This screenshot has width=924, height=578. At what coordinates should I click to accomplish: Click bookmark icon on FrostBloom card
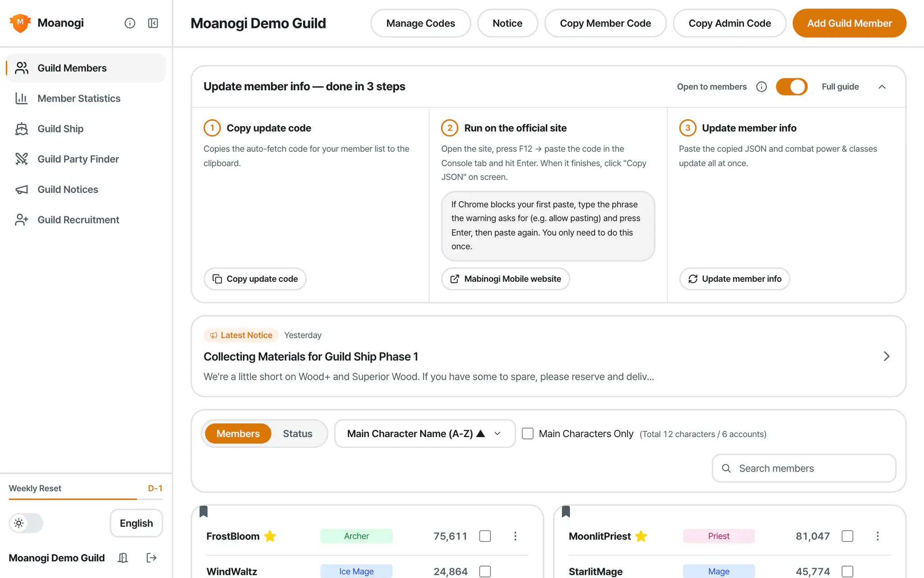coord(203,512)
